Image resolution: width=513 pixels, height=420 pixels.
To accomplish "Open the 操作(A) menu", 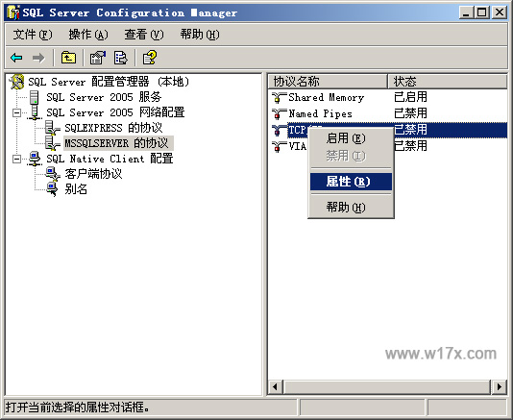I will 88,34.
